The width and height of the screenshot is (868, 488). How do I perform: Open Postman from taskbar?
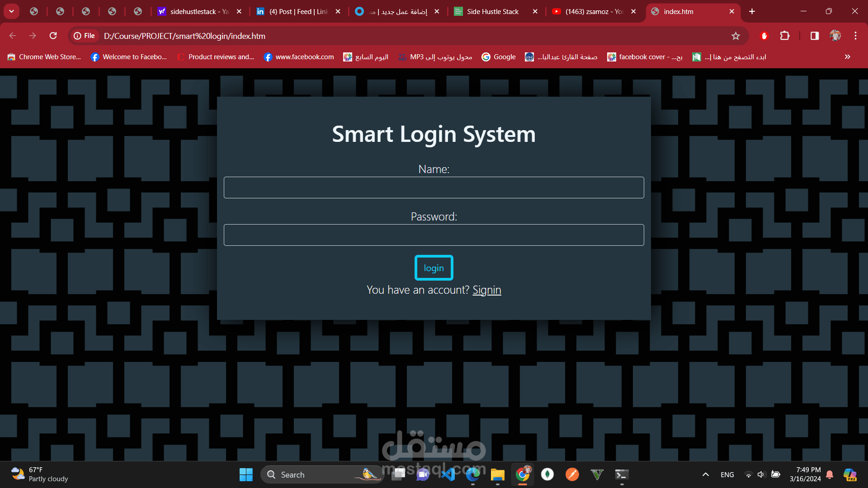(572, 474)
